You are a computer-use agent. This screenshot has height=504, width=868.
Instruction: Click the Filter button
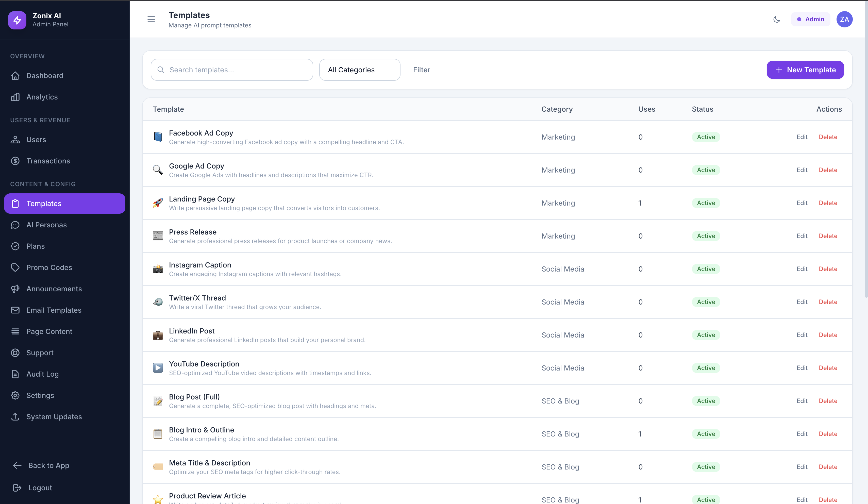coord(422,70)
